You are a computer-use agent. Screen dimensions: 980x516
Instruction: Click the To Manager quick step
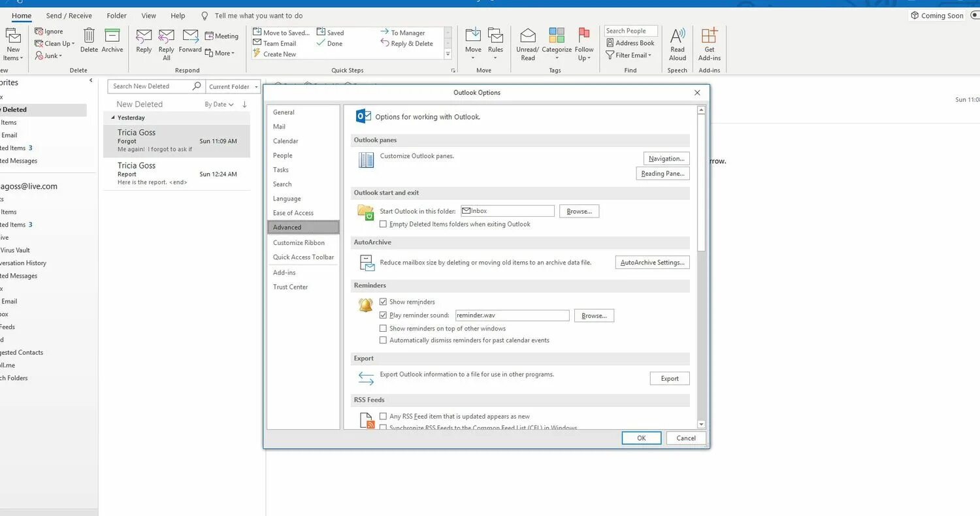coord(402,33)
